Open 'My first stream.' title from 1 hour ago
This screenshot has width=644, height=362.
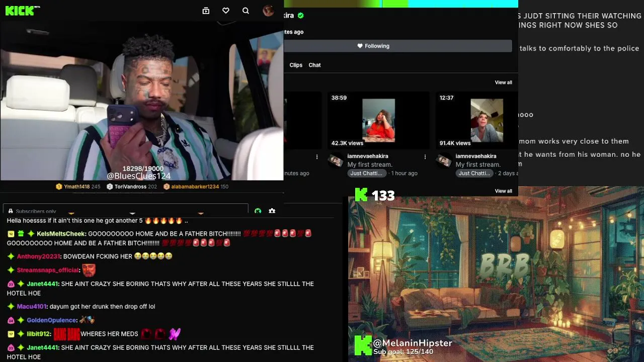pyautogui.click(x=370, y=164)
